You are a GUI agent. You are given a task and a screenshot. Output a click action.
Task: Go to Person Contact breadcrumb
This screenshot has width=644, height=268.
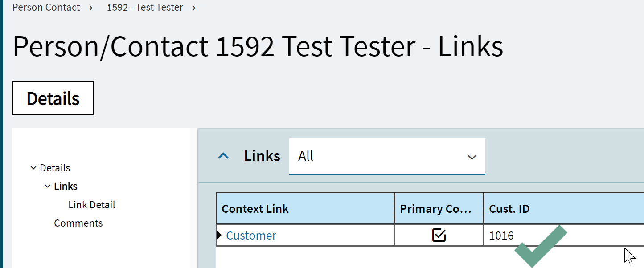46,8
